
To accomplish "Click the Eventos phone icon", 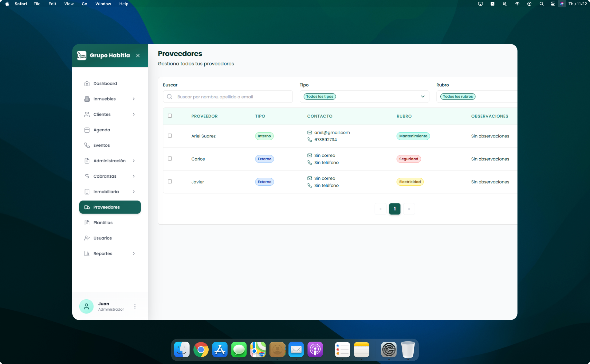I will [87, 145].
